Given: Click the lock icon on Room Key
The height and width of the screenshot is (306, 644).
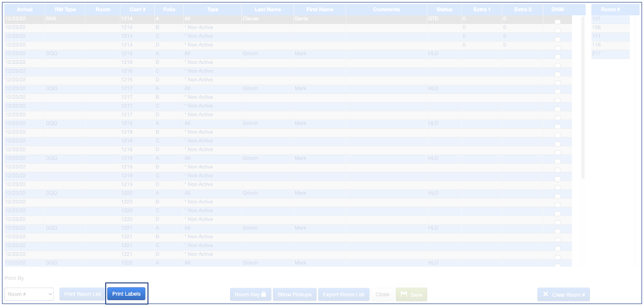Looking at the screenshot, I should click(x=263, y=294).
